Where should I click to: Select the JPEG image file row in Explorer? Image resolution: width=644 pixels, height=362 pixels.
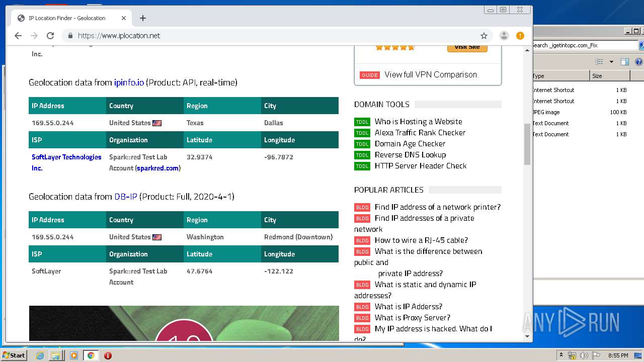tap(581, 112)
